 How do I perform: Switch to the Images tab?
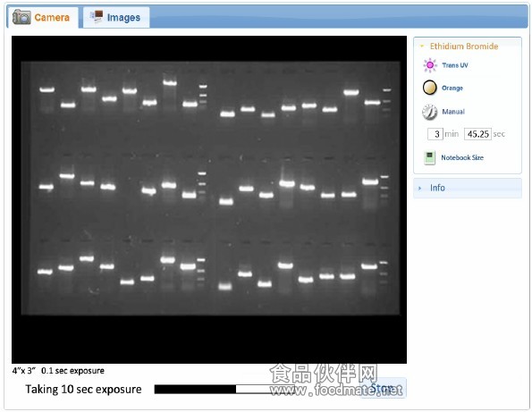pos(116,17)
